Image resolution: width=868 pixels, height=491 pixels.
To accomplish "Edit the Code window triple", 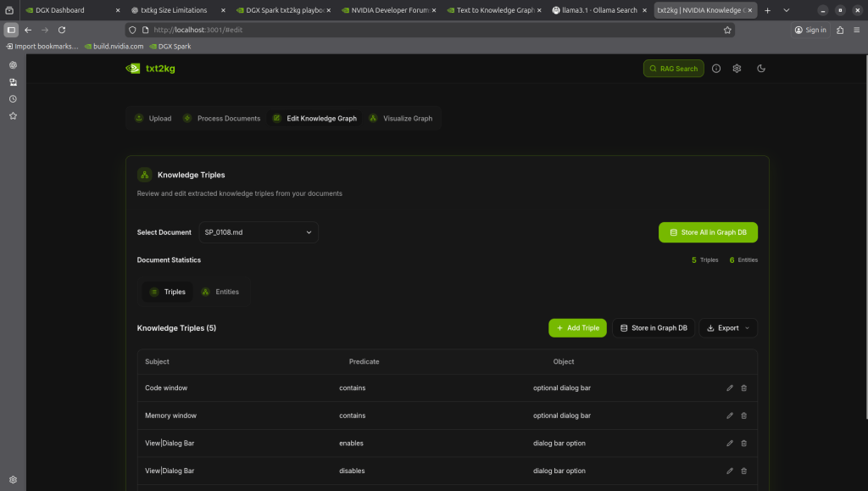I will pos(730,388).
